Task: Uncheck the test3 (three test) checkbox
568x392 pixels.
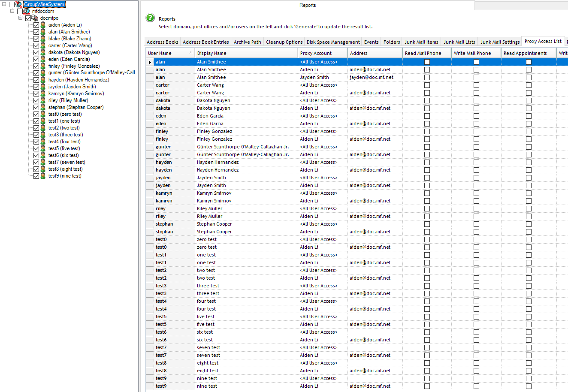Action: coord(36,135)
